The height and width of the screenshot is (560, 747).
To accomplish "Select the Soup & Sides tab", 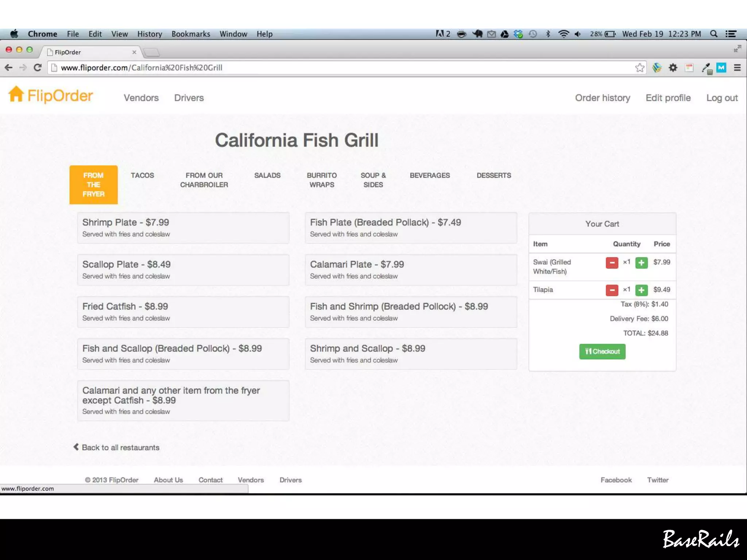I will (373, 180).
